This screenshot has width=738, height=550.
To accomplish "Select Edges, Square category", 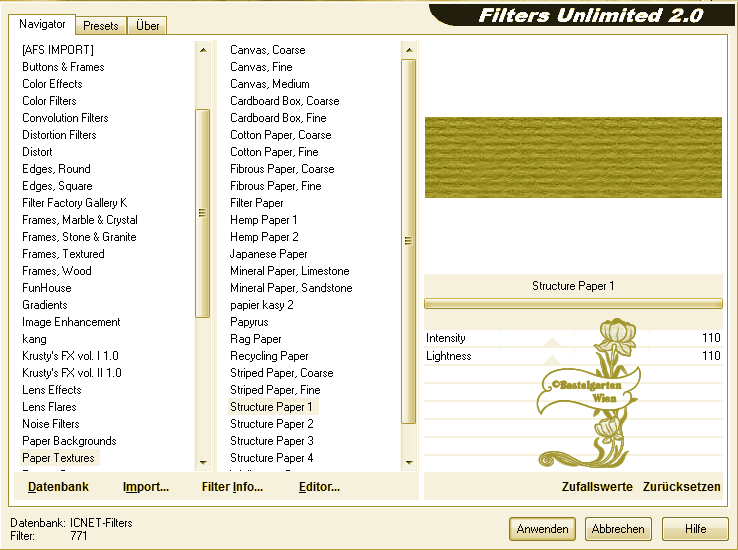I will pyautogui.click(x=57, y=186).
